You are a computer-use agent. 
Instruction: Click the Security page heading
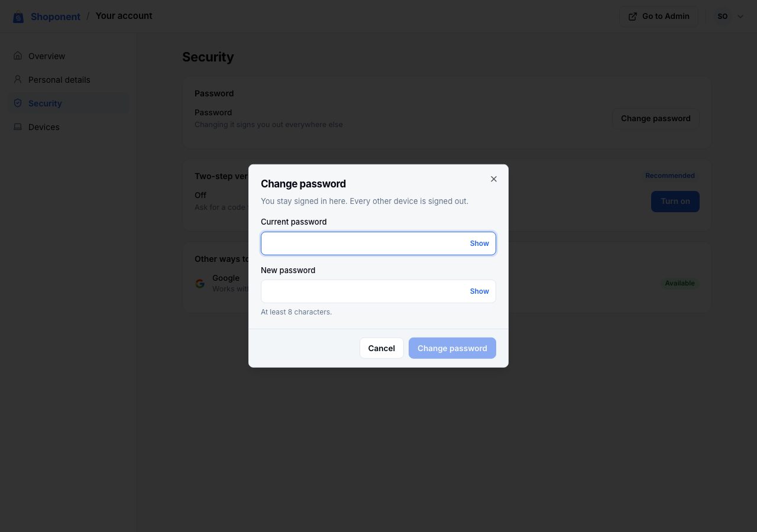[208, 57]
